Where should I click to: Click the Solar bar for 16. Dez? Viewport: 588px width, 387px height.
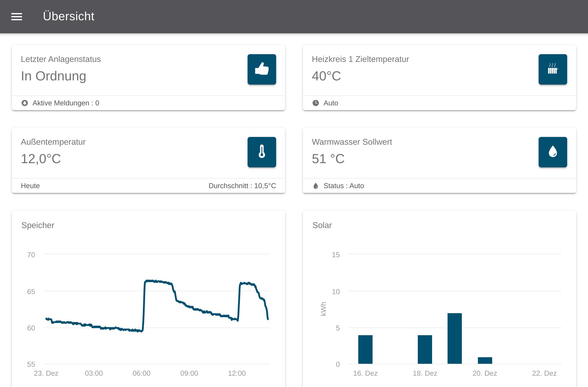(365, 349)
